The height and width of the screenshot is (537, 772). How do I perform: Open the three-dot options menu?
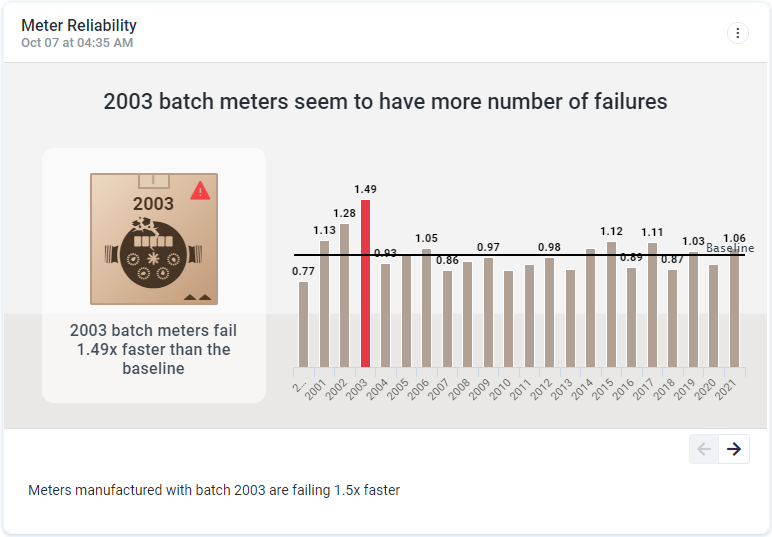pyautogui.click(x=737, y=33)
